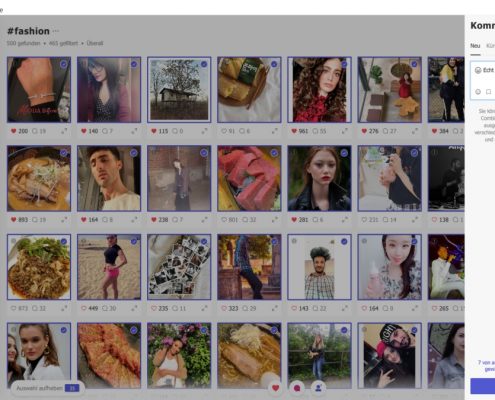This screenshot has width=495, height=400.
Task: Expand the bracelet post with 200 likes
Action: click(64, 131)
